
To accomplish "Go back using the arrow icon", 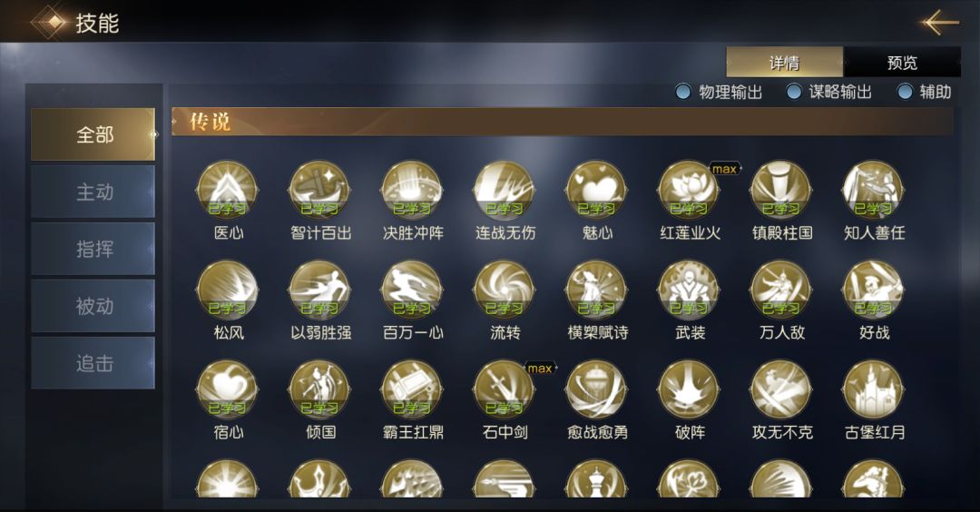I will coord(939,23).
